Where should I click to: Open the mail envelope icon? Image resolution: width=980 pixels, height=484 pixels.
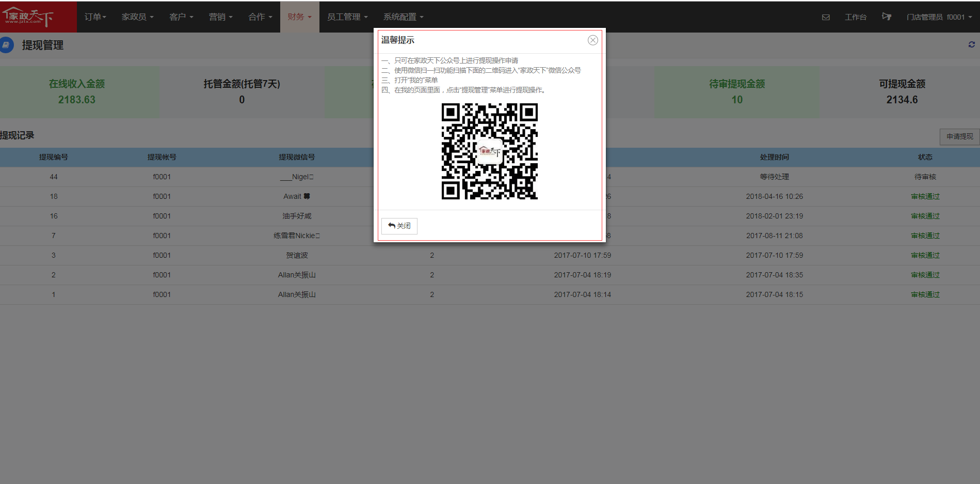pos(826,17)
